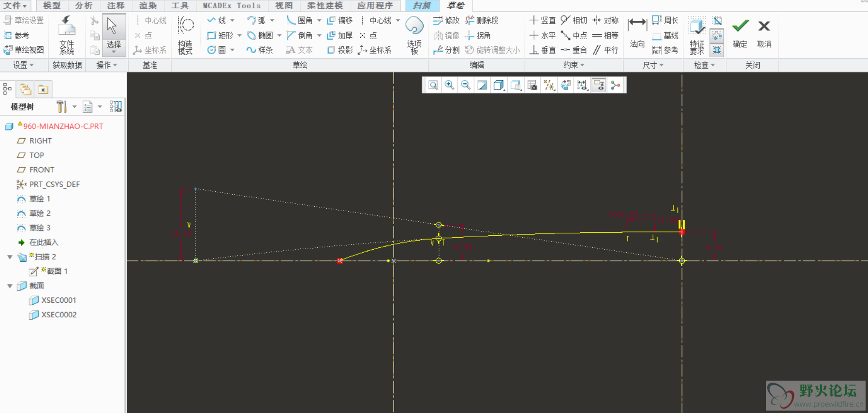
Task: Collapse the 扫描 2 tree node
Action: coord(10,257)
